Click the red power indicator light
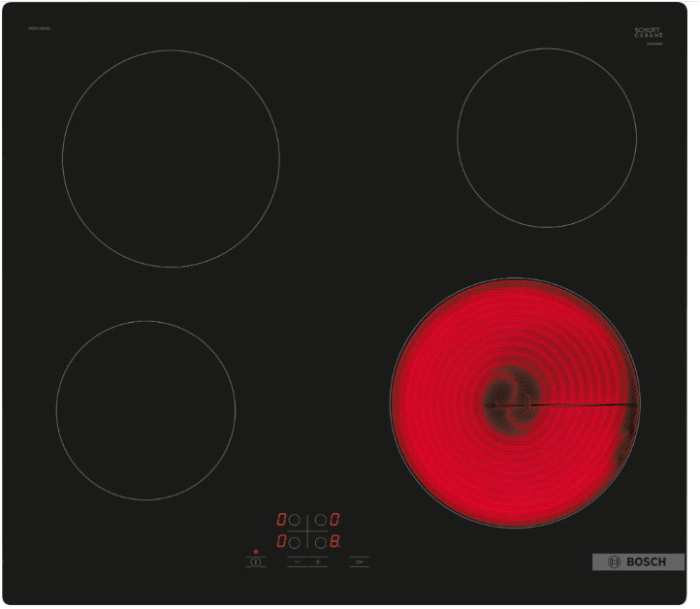 pyautogui.click(x=256, y=551)
